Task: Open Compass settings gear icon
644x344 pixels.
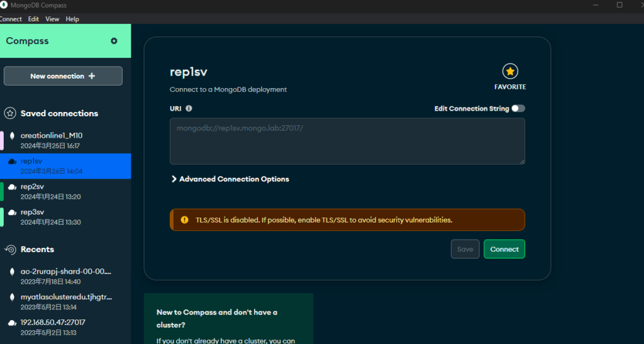Action: [114, 41]
